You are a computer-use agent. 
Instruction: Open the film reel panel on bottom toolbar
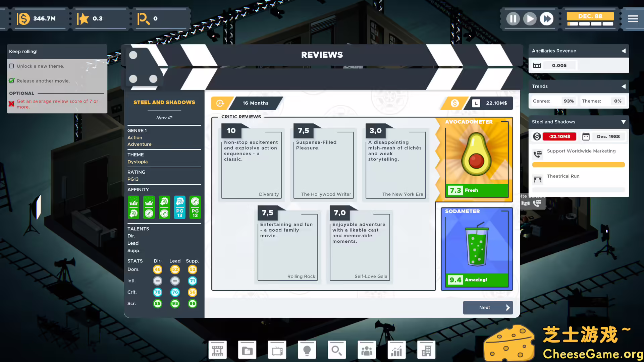pos(217,350)
